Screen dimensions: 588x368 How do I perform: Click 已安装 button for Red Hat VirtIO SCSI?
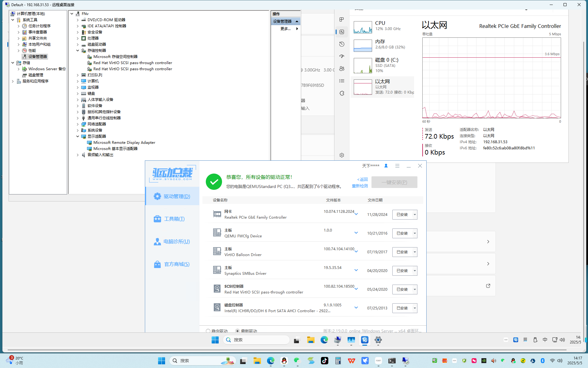pyautogui.click(x=402, y=289)
